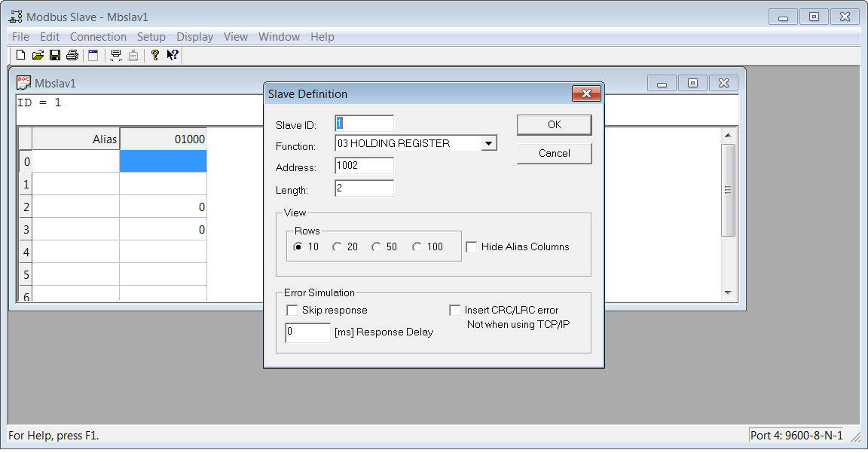Click the Mbslav1 document icon
The height and width of the screenshot is (453, 868).
(x=24, y=82)
